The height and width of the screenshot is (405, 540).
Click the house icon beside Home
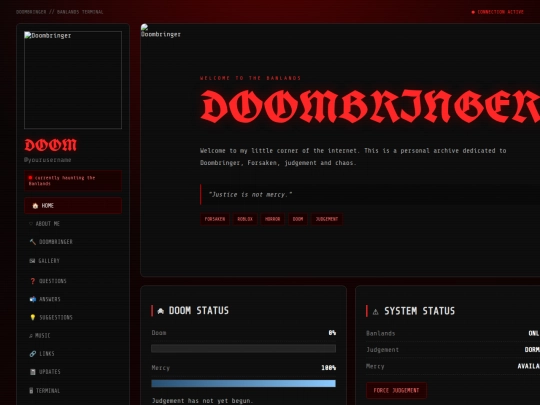pos(35,206)
